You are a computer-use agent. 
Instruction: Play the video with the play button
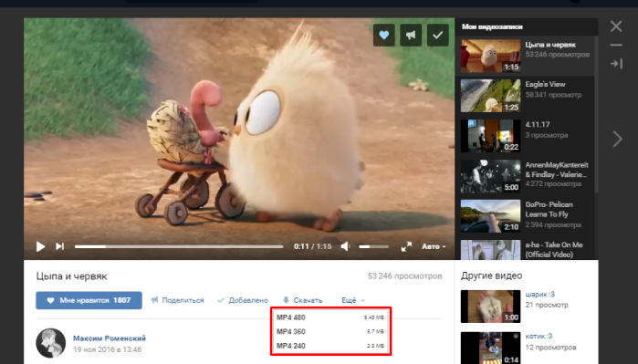(x=40, y=246)
